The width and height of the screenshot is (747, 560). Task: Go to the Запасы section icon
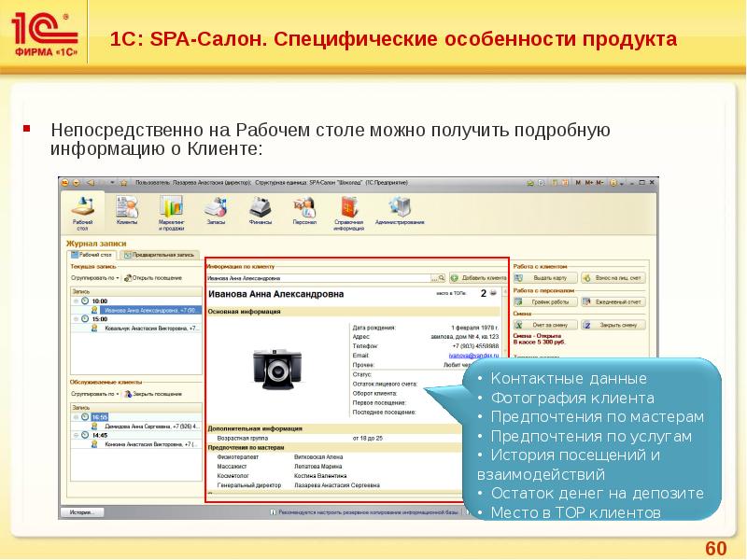[216, 207]
